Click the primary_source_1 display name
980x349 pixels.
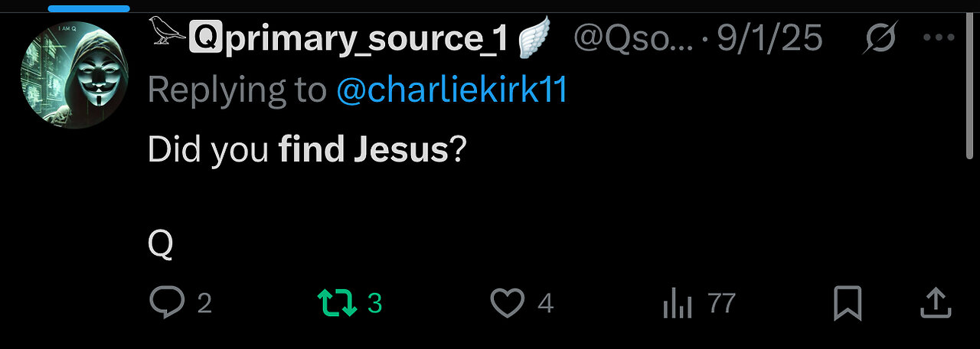[x=366, y=38]
